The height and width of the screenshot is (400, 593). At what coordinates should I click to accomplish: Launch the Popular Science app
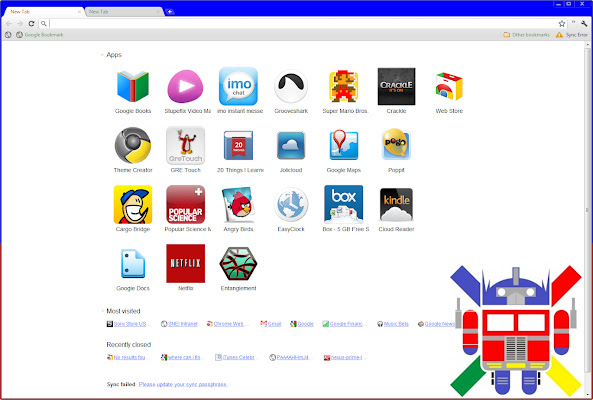click(185, 205)
